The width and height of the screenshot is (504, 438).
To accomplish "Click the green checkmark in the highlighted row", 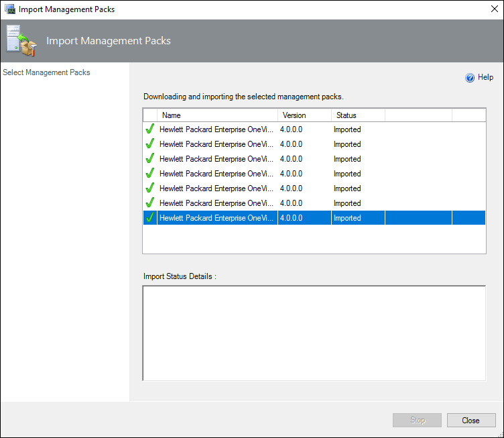I will tap(149, 218).
